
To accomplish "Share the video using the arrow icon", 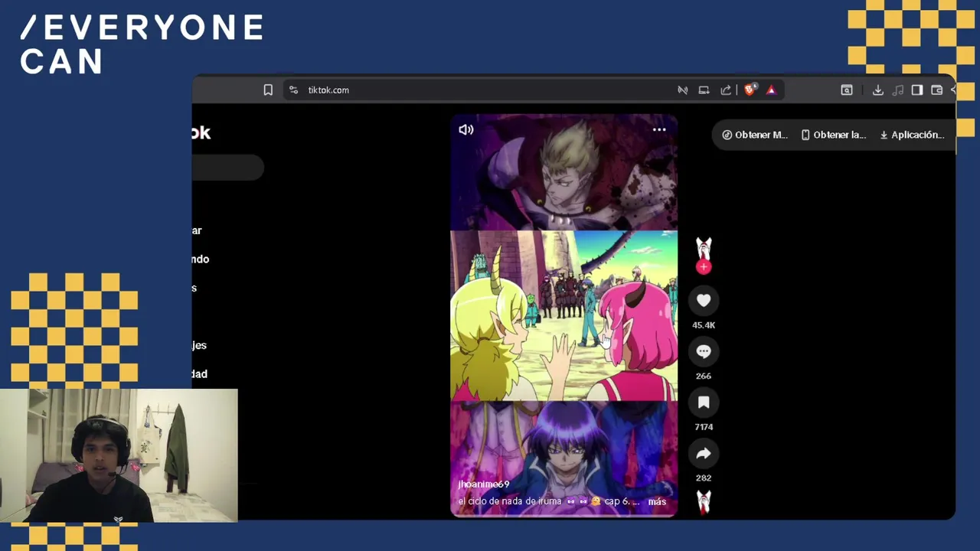I will 704,454.
